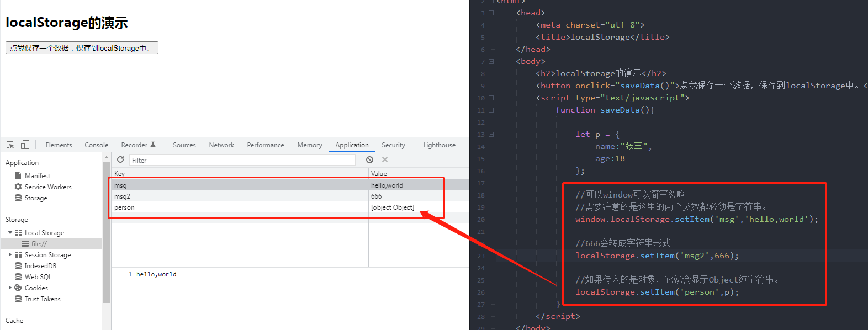Open the Performance tab
This screenshot has height=330, width=868.
(266, 145)
